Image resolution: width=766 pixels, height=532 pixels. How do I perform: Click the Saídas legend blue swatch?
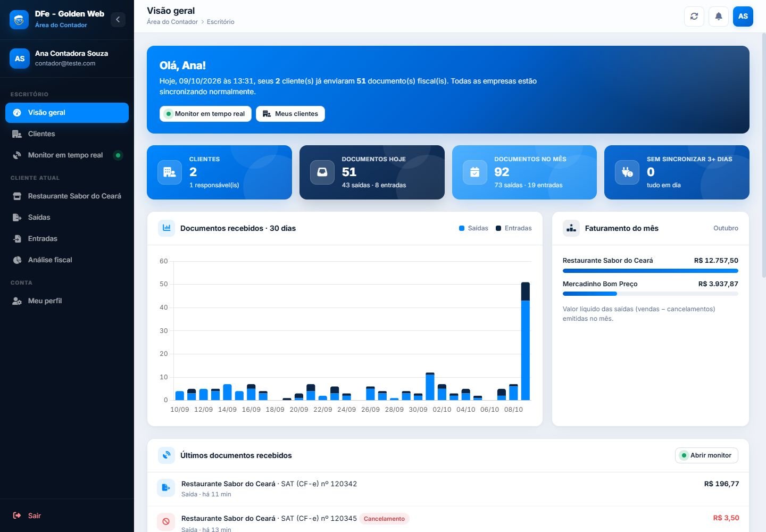pyautogui.click(x=462, y=228)
